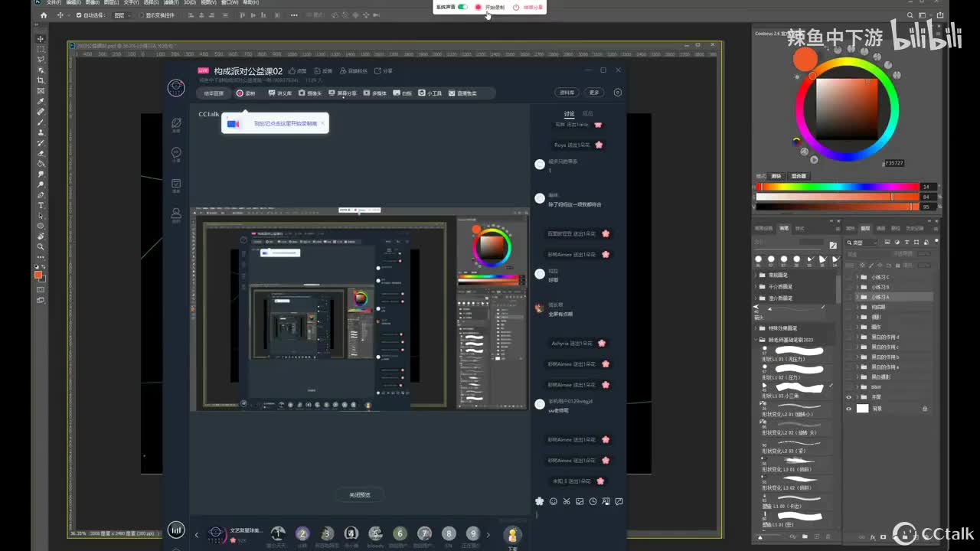Open the 讲义库 handout library in CCtalk
Image resolution: width=980 pixels, height=551 pixels.
tap(279, 93)
